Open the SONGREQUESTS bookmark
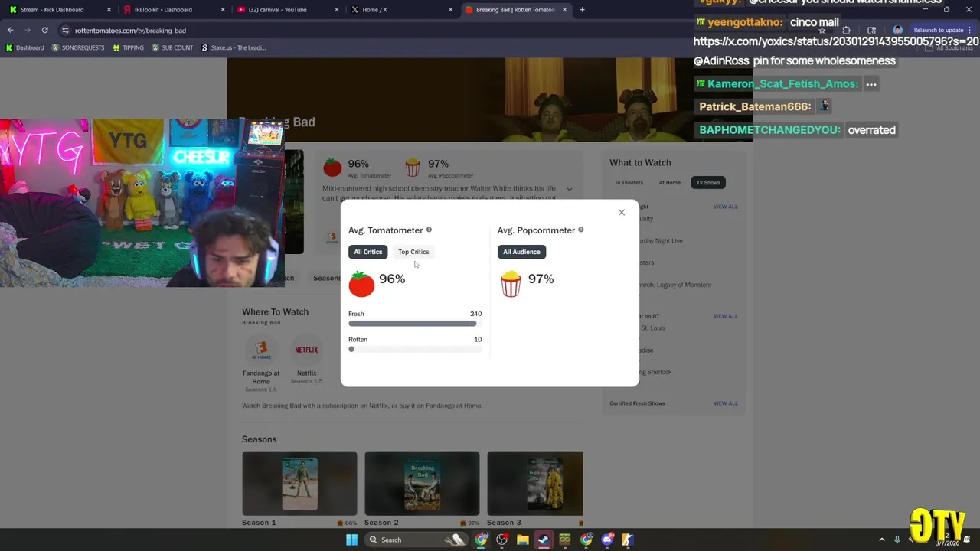 coord(78,47)
